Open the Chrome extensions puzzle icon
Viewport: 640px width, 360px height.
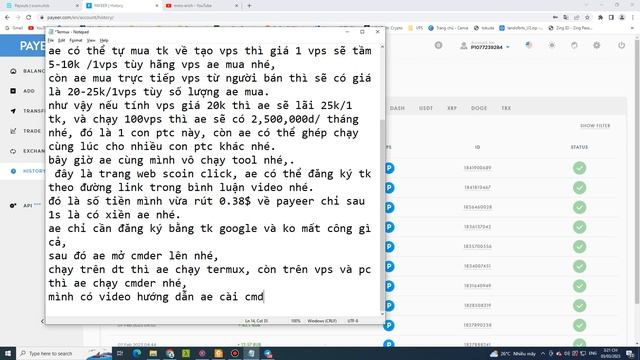(x=600, y=18)
